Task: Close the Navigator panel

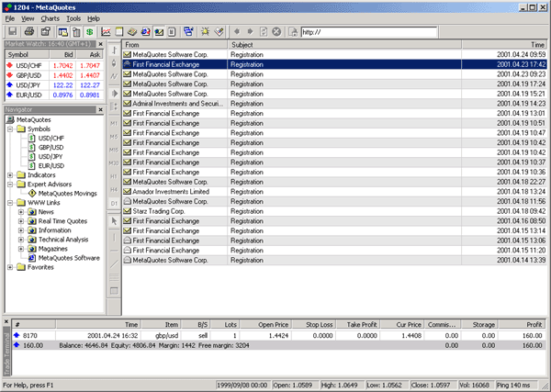Action: point(100,109)
